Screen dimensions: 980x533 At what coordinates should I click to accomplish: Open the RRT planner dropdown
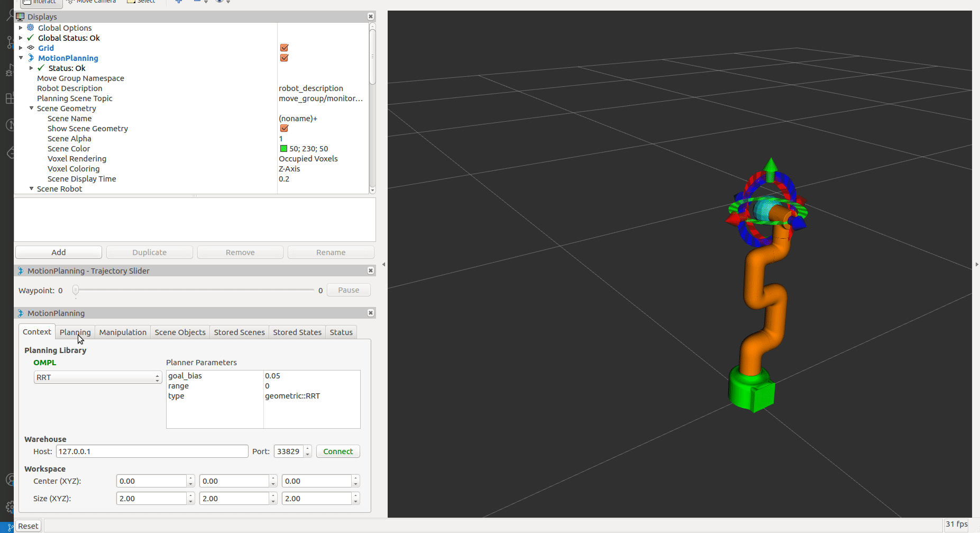97,377
